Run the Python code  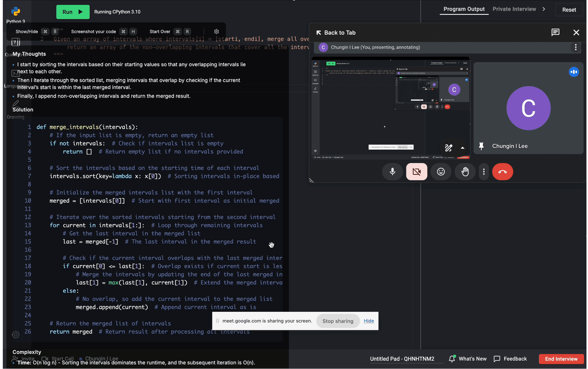pos(73,12)
